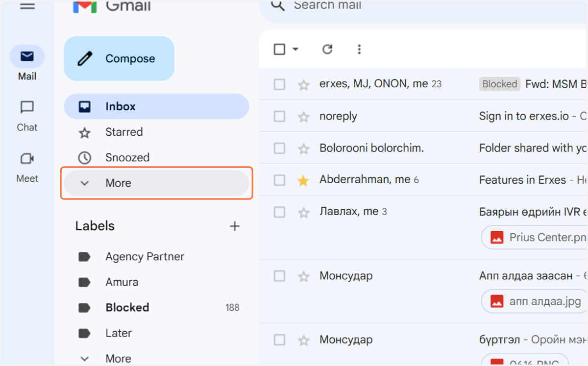
Task: Open the апп алдаа.jpg attachment chip
Action: coord(535,301)
